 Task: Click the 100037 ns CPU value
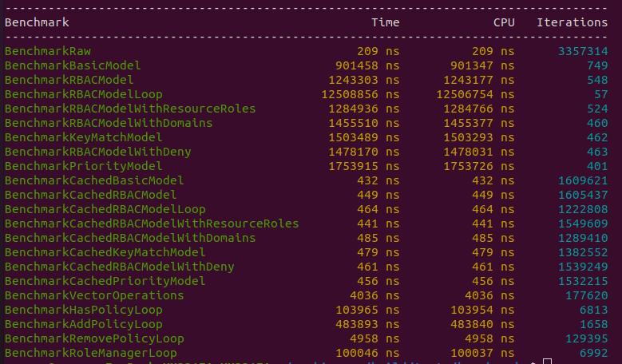pos(482,353)
